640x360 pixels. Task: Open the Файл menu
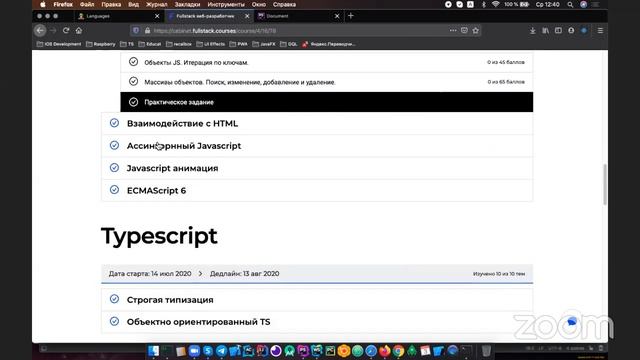(87, 4)
